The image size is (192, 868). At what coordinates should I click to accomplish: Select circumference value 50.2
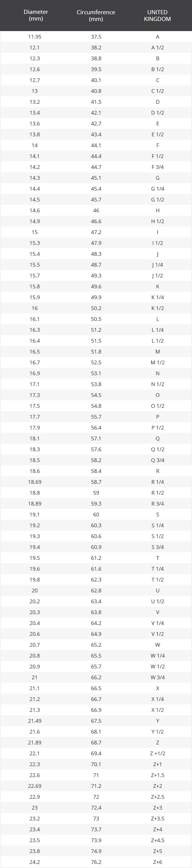point(96,308)
